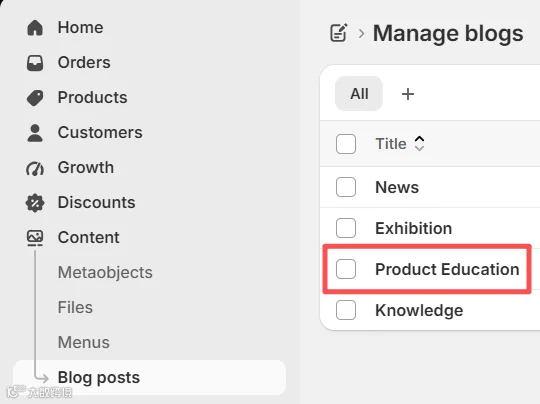Open the Exhibition blog

pyautogui.click(x=413, y=228)
